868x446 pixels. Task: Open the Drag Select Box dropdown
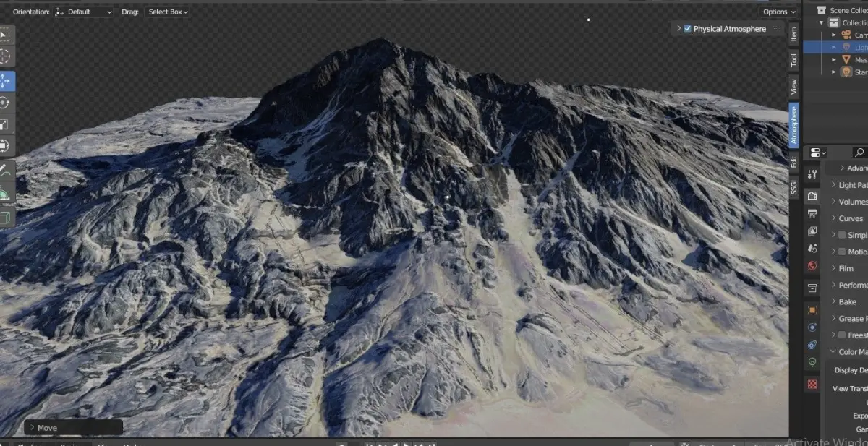pos(167,12)
